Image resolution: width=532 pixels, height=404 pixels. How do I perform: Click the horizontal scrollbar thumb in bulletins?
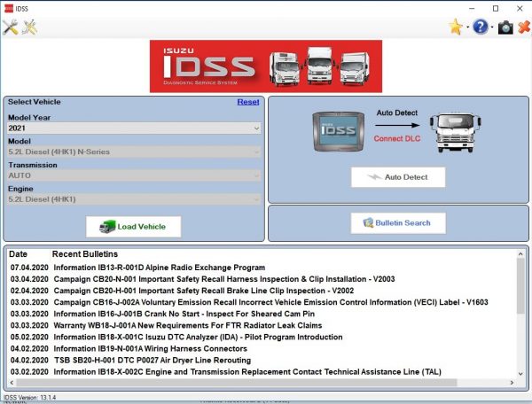237,383
